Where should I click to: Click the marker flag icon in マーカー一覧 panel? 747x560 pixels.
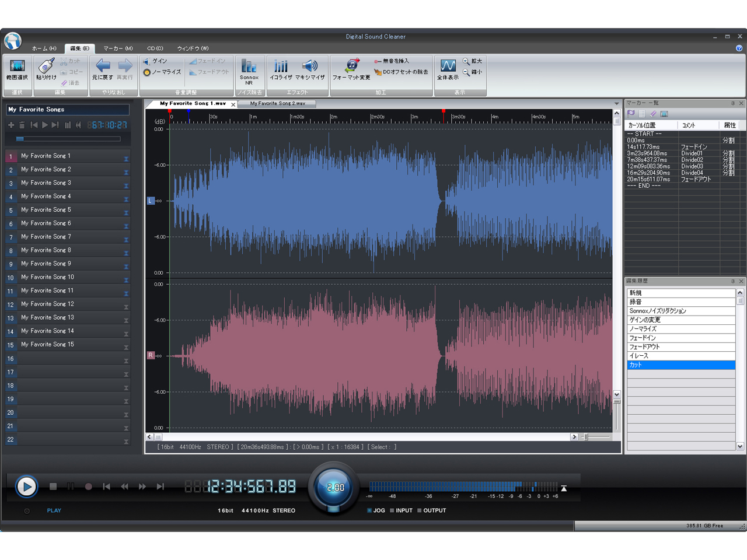point(631,113)
